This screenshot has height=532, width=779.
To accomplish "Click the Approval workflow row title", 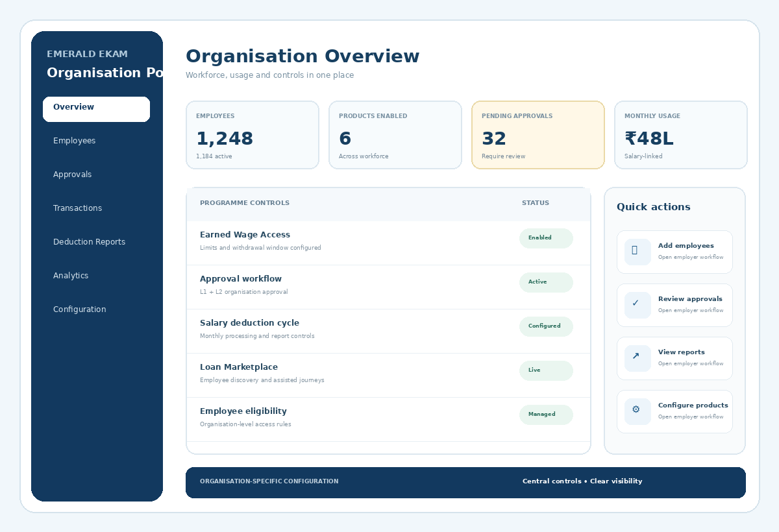I will pos(241,279).
